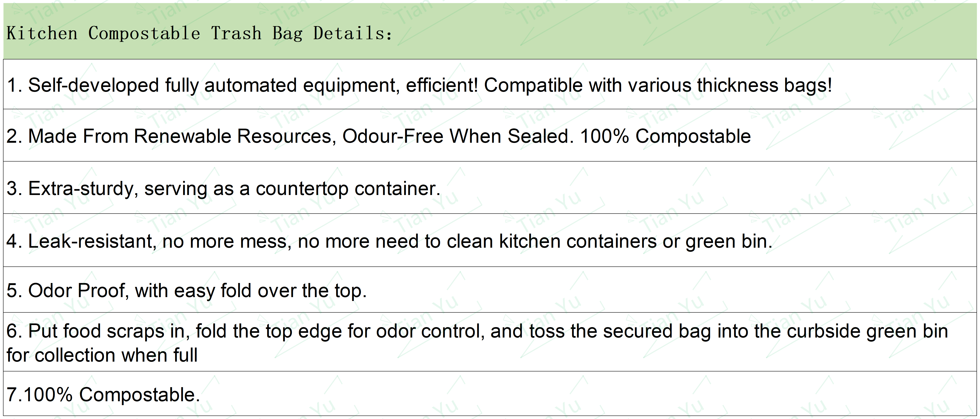Click the word "efficient!" in row one
Image resolution: width=980 pixels, height=419 pixels.
[x=442, y=85]
